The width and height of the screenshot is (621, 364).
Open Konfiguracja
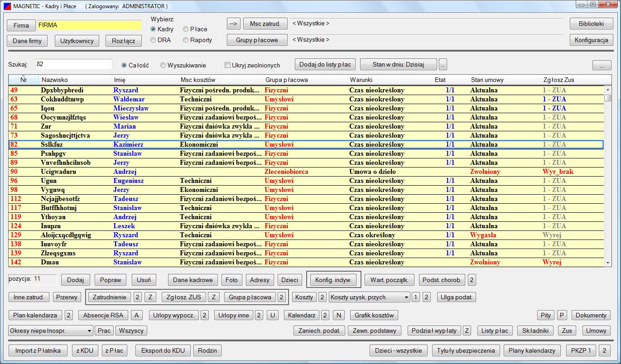coord(591,40)
